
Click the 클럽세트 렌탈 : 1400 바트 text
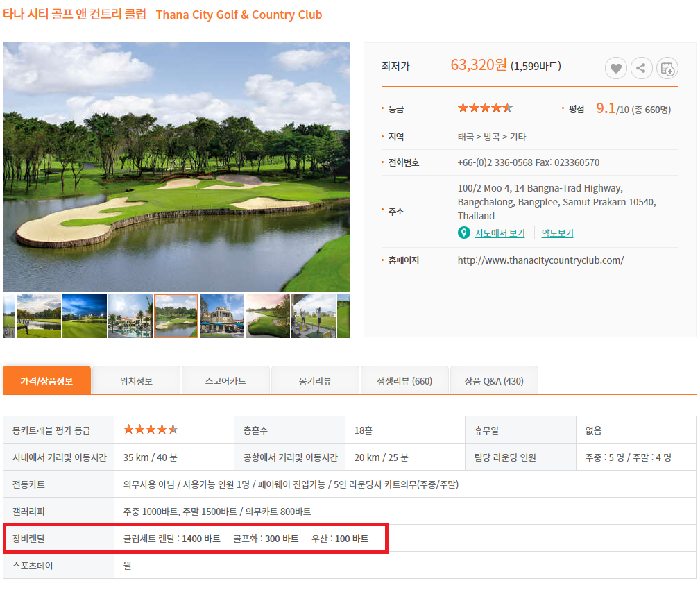172,539
